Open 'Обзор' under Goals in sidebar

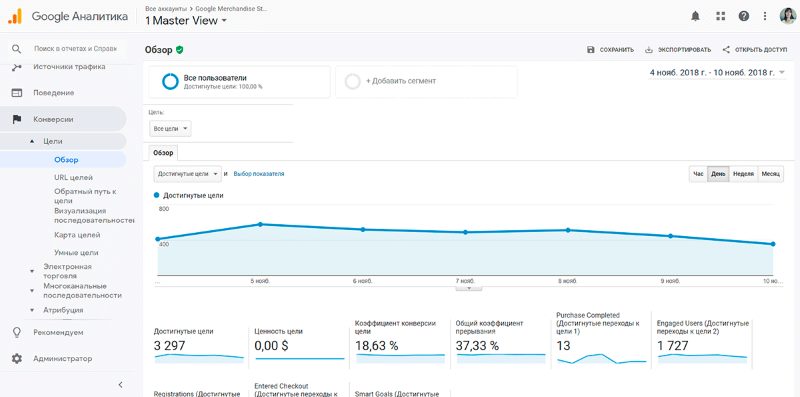(x=66, y=160)
